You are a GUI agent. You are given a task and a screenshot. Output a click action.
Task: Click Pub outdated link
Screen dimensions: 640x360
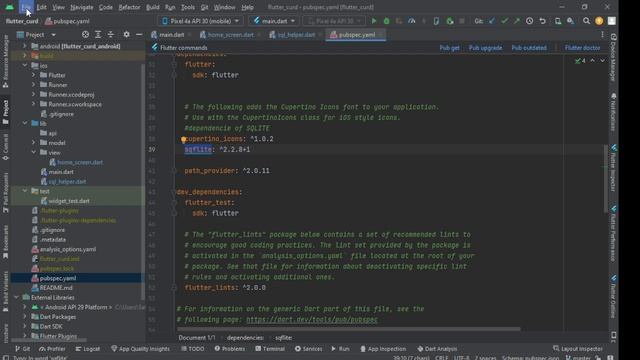click(529, 48)
